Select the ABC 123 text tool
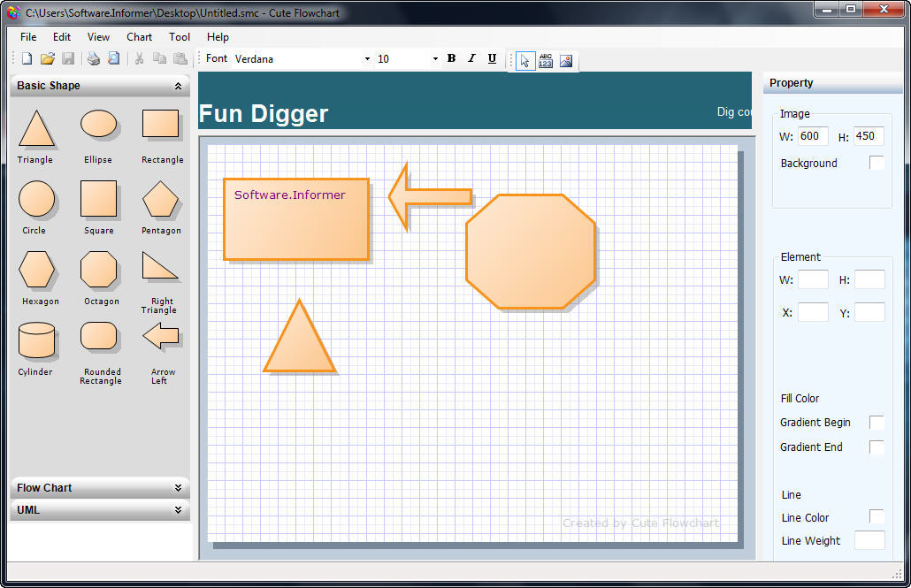The width and height of the screenshot is (911, 588). pyautogui.click(x=546, y=60)
